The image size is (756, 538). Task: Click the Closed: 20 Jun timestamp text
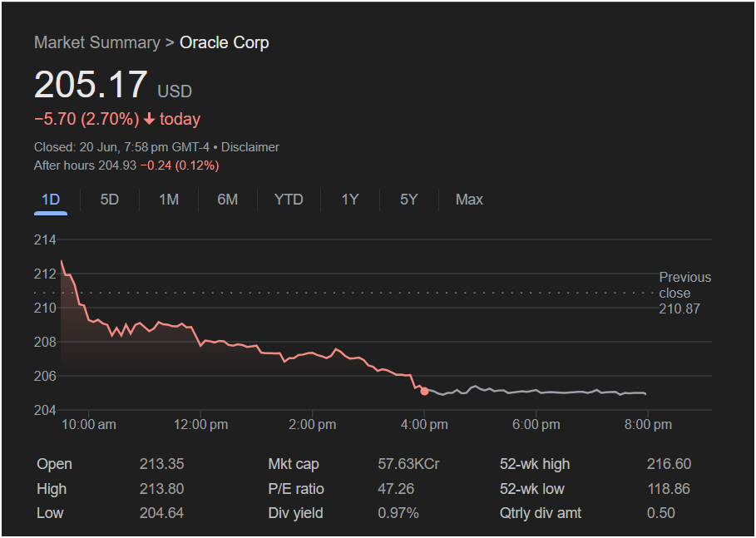pos(122,147)
